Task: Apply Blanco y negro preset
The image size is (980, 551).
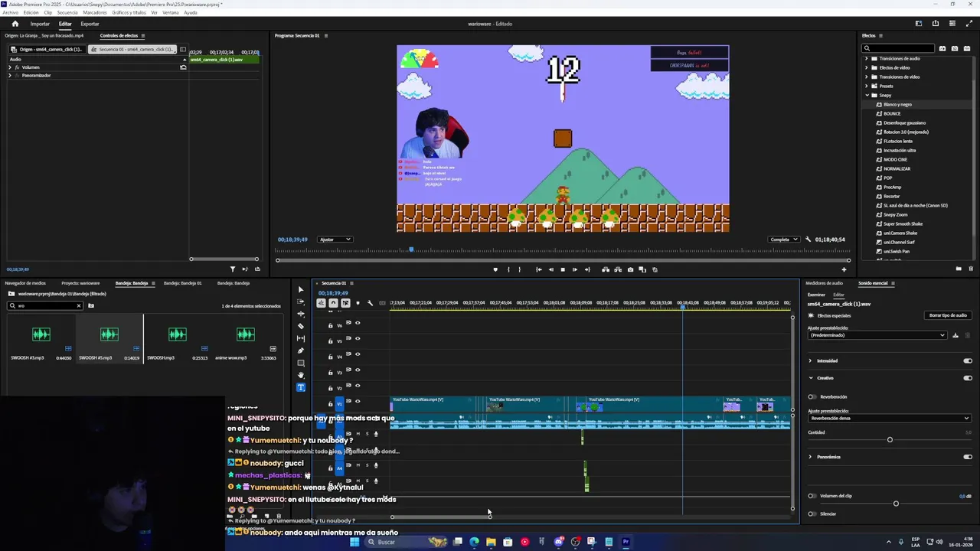Action: point(897,104)
